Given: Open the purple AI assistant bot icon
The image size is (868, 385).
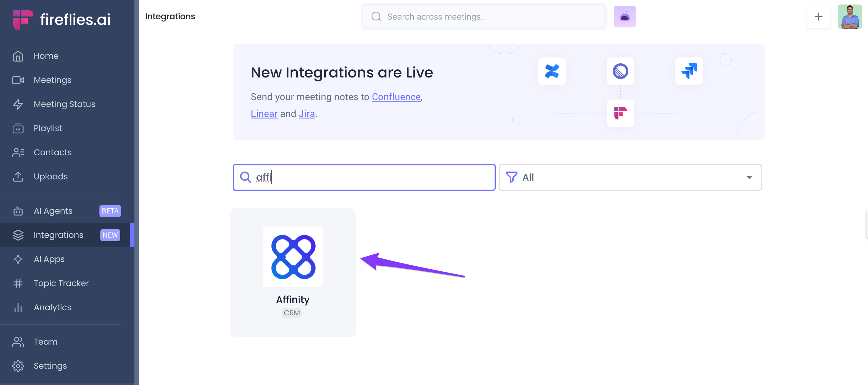Looking at the screenshot, I should (x=624, y=17).
